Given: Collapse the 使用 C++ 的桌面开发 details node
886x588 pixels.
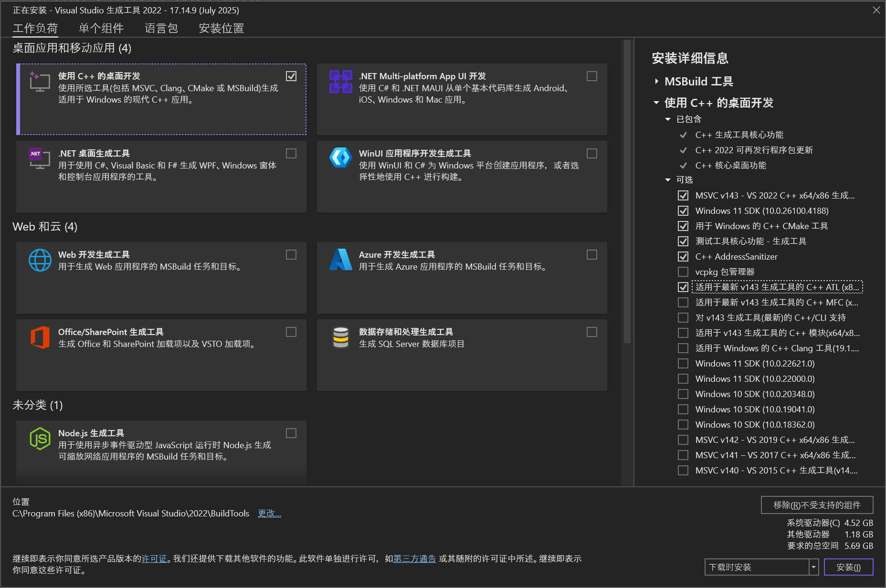Looking at the screenshot, I should 656,103.
